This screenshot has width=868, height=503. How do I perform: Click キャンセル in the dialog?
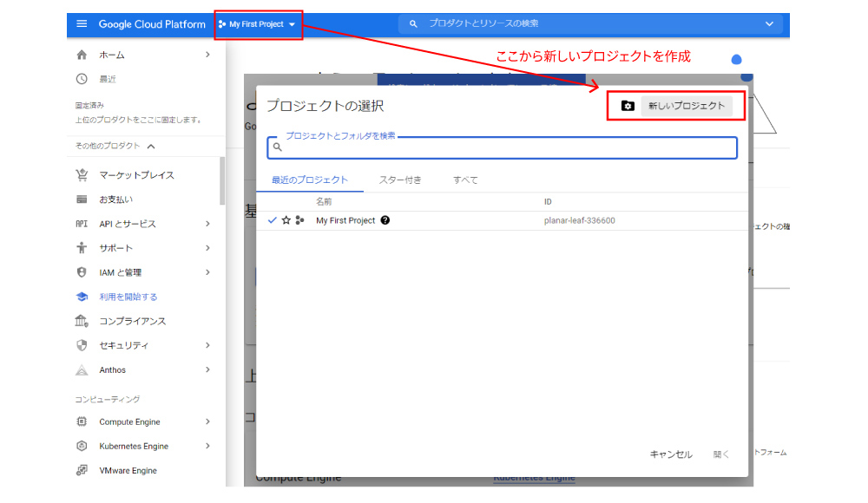pyautogui.click(x=671, y=454)
